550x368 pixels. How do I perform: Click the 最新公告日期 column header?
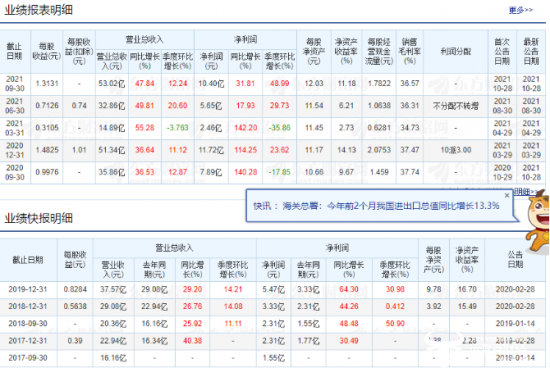click(531, 51)
